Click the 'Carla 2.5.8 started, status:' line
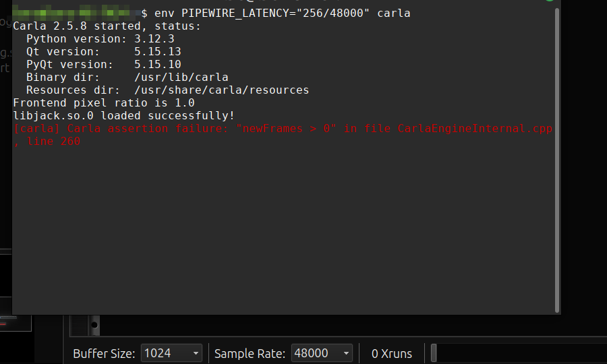 tap(107, 26)
